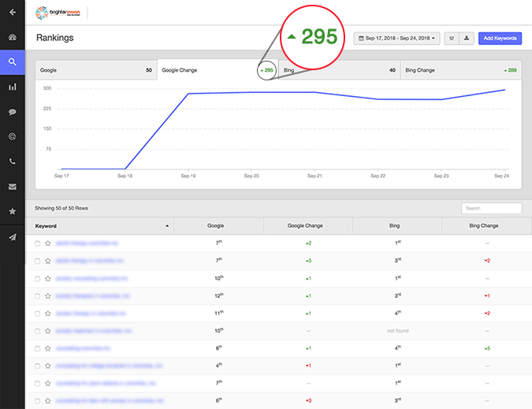Screen dimensions: 532x409
Task: Select the Google tab showing 50
Action: tap(96, 70)
